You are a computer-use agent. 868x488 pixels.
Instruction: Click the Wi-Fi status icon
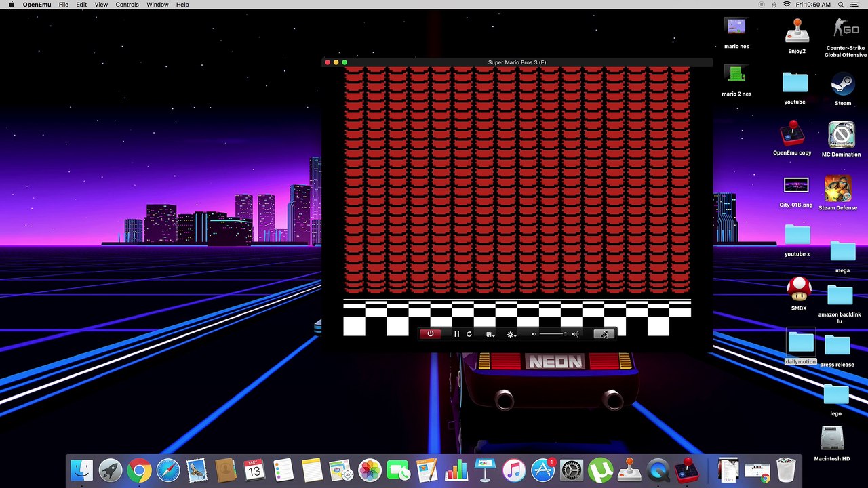point(787,5)
